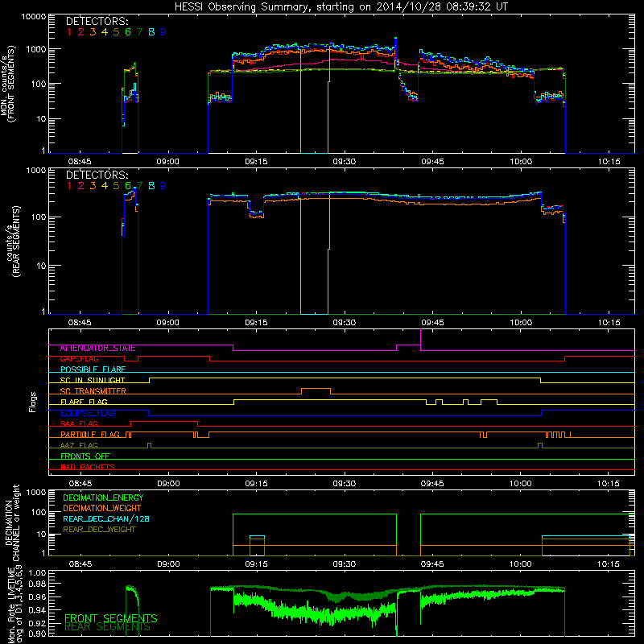Click the BAD_PACKETS flag label
This screenshot has width=644, height=644.
[x=88, y=468]
